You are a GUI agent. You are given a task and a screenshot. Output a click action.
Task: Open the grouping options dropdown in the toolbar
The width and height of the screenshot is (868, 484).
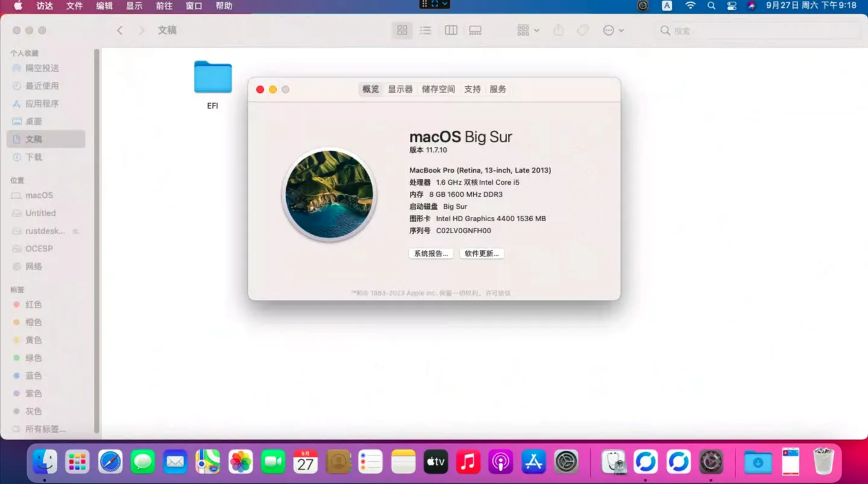tap(527, 30)
